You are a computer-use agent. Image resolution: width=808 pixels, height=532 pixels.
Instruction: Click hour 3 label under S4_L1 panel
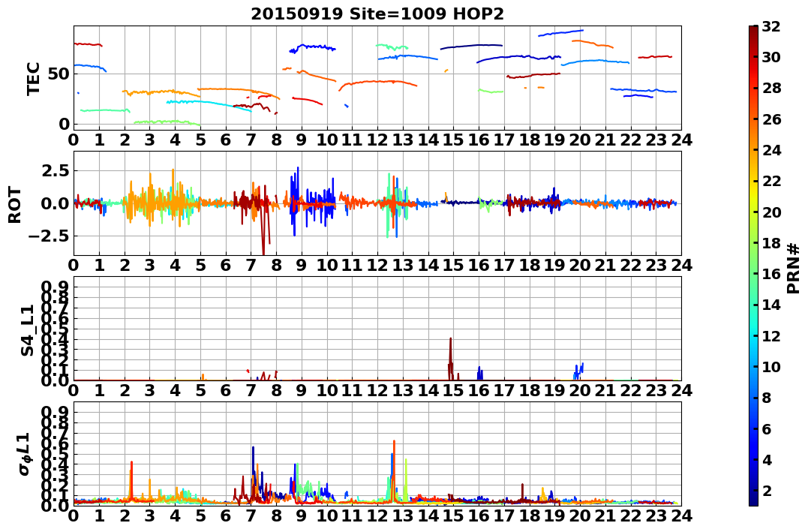[x=150, y=390]
